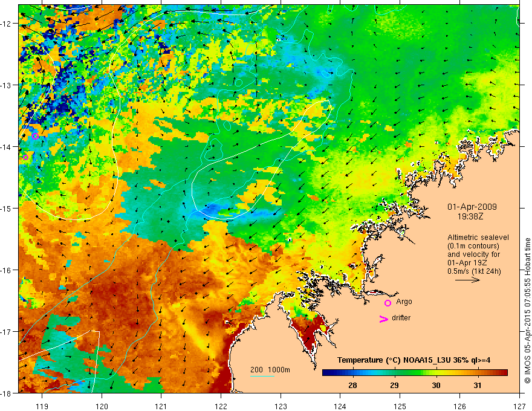
Task: Click the Argo legend circle marker
Action: coord(388,303)
